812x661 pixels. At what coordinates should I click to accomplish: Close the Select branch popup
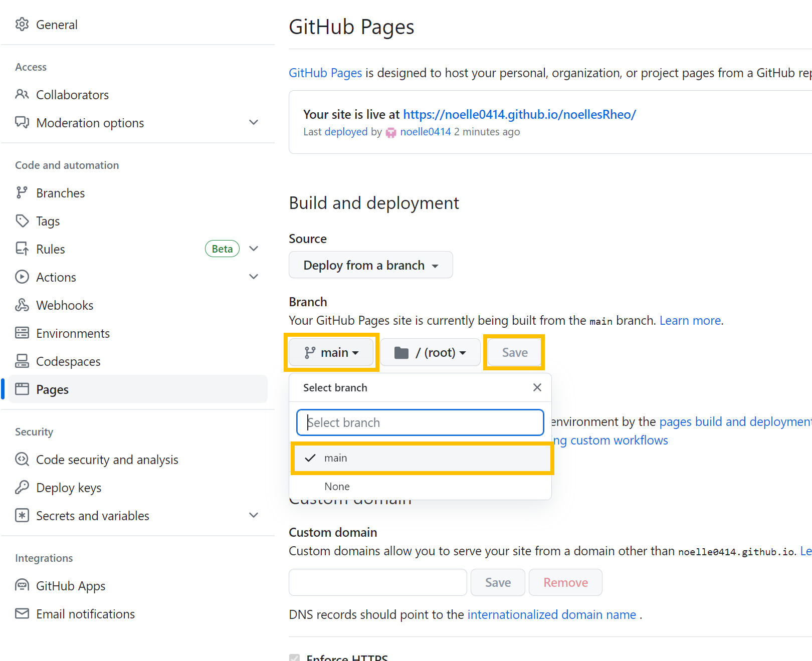[x=537, y=387]
